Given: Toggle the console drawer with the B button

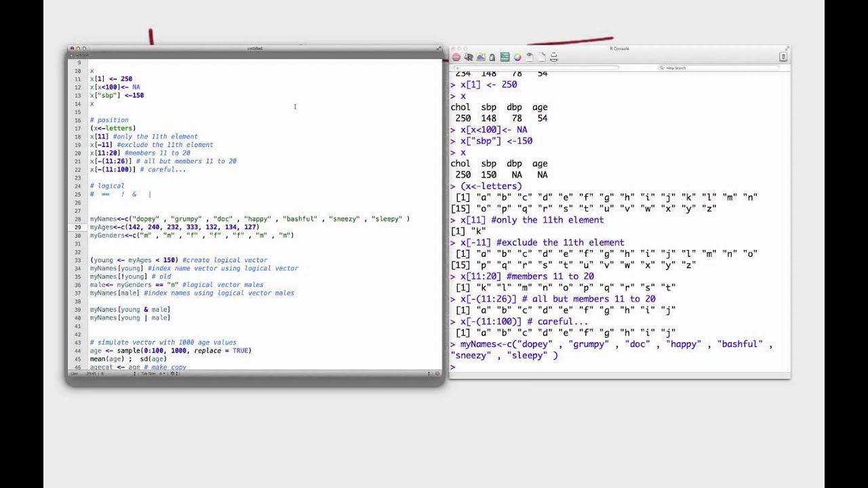Looking at the screenshot, I should (x=783, y=57).
